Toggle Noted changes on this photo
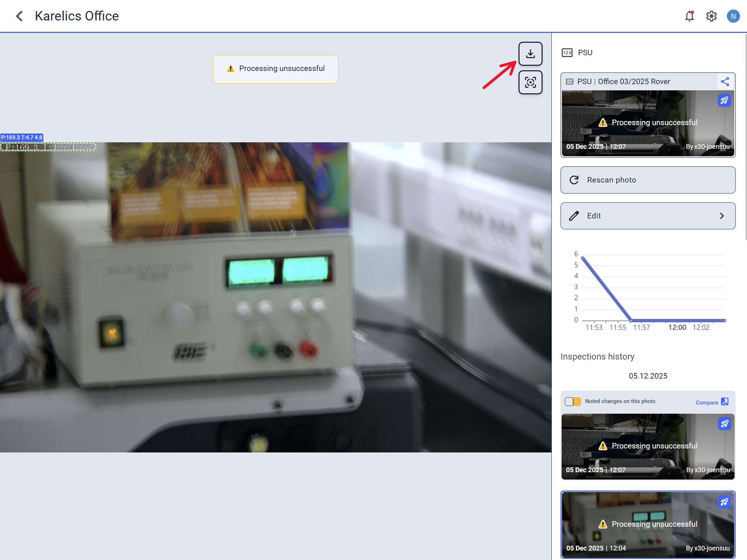This screenshot has height=560, width=747. click(573, 402)
